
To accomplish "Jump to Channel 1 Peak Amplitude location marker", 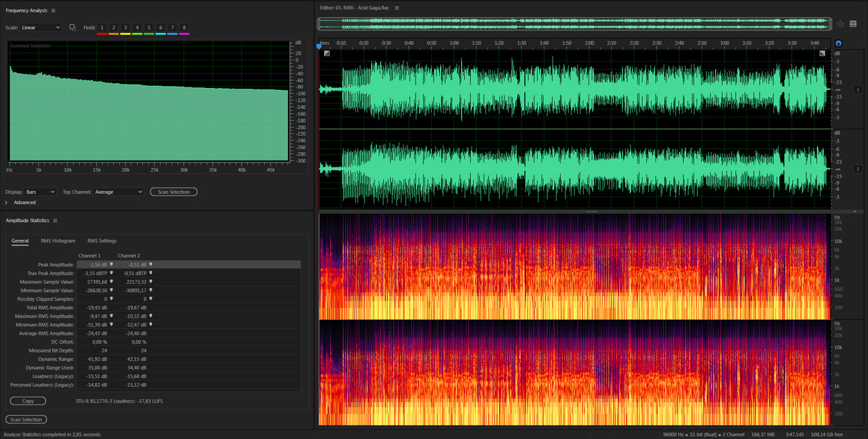I will [x=112, y=264].
